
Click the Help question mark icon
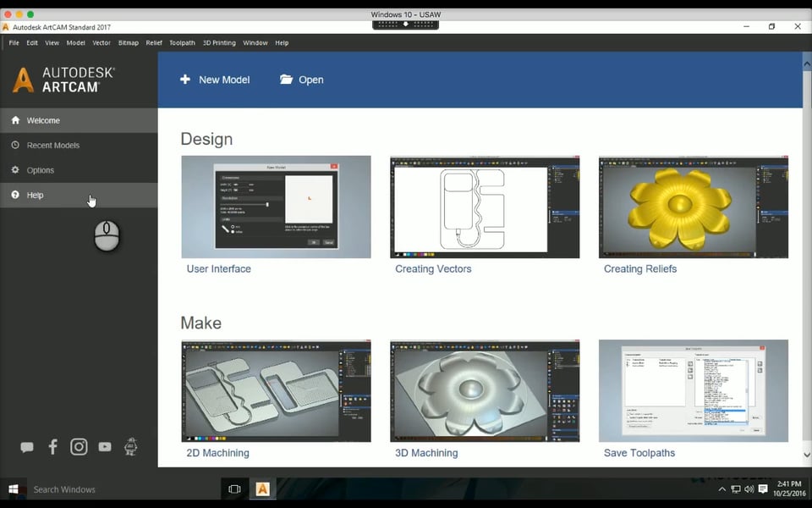(15, 195)
